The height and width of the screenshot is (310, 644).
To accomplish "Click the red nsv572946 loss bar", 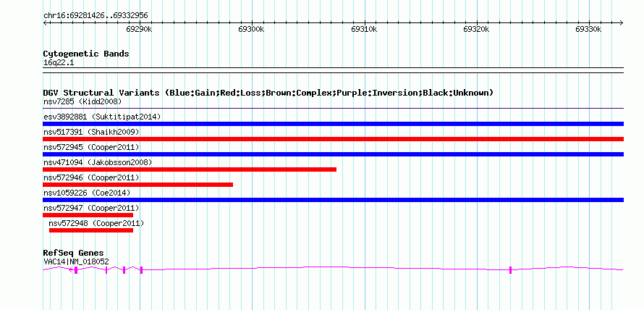I will [x=137, y=185].
